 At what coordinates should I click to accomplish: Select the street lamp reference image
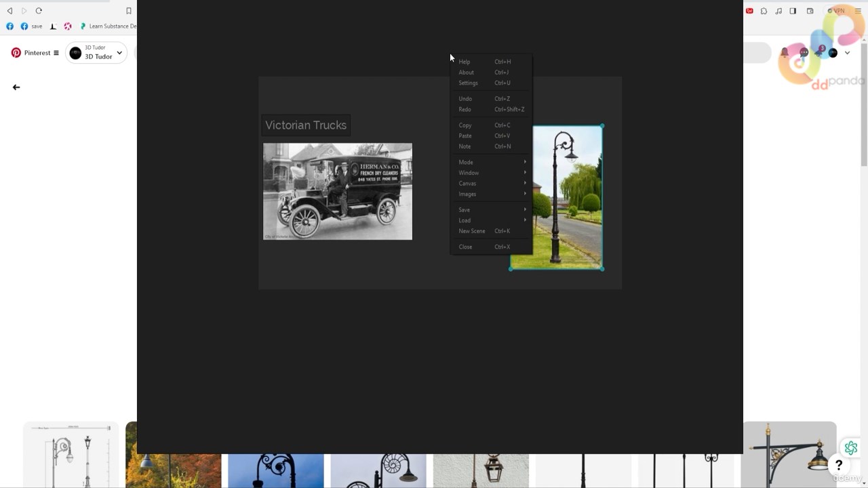point(568,197)
